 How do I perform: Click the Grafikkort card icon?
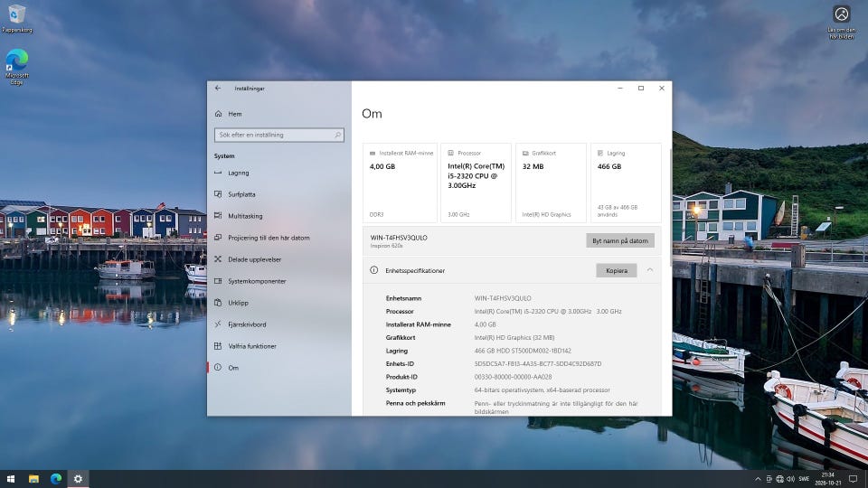(525, 154)
